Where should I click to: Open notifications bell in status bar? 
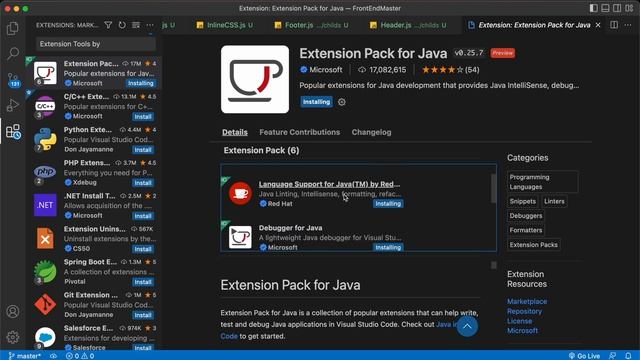coord(628,356)
